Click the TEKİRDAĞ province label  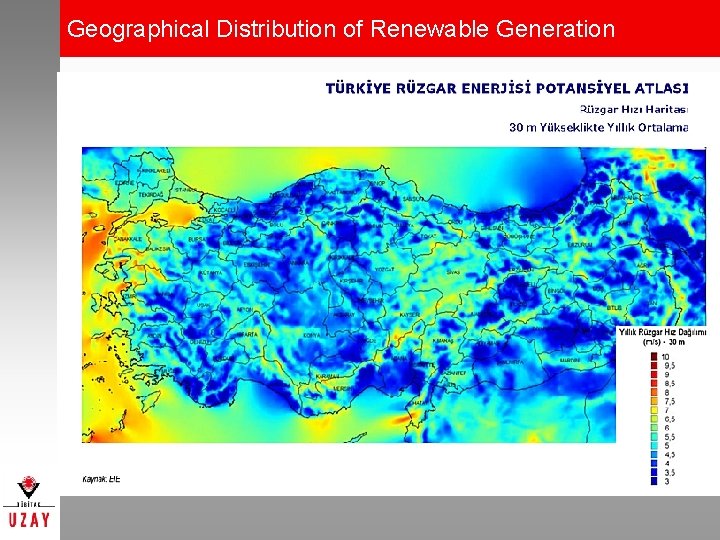coord(151,195)
